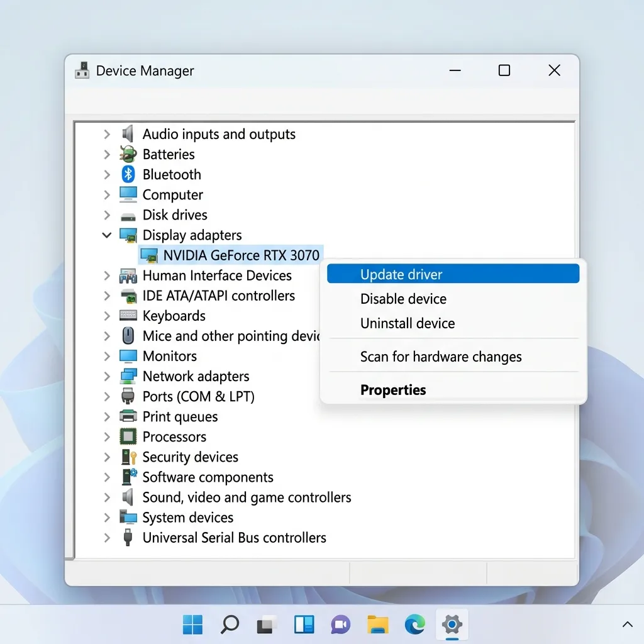Click the Network adapters icon
Screen dimensions: 644x644
(128, 376)
